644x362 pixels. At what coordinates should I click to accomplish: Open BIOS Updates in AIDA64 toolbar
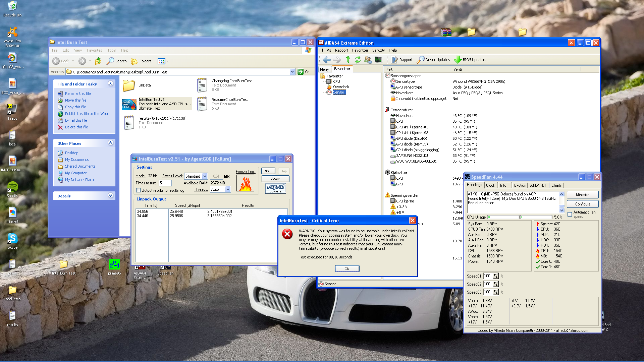pos(470,60)
